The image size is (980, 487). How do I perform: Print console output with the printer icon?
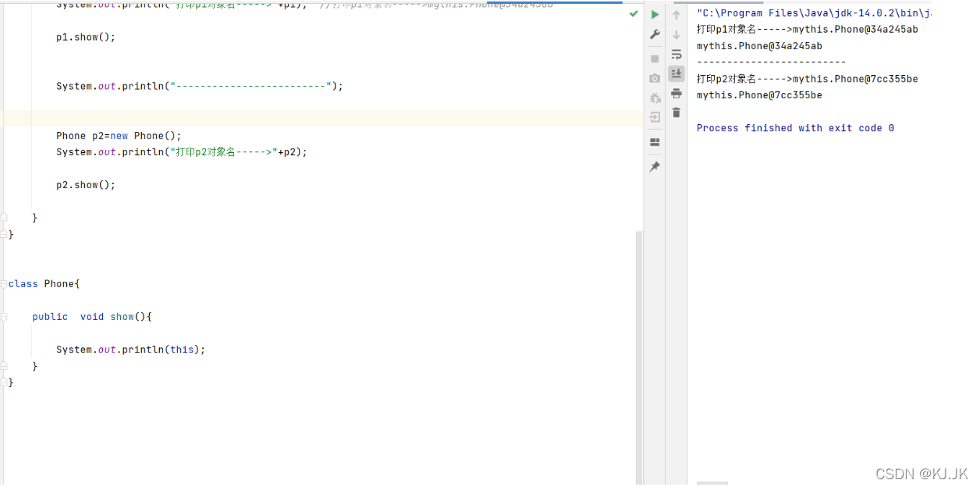tap(676, 94)
